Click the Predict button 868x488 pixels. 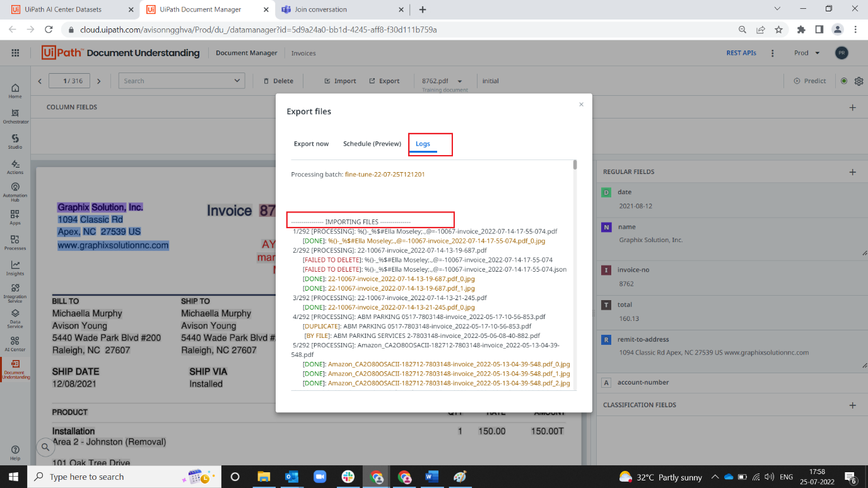(x=810, y=81)
